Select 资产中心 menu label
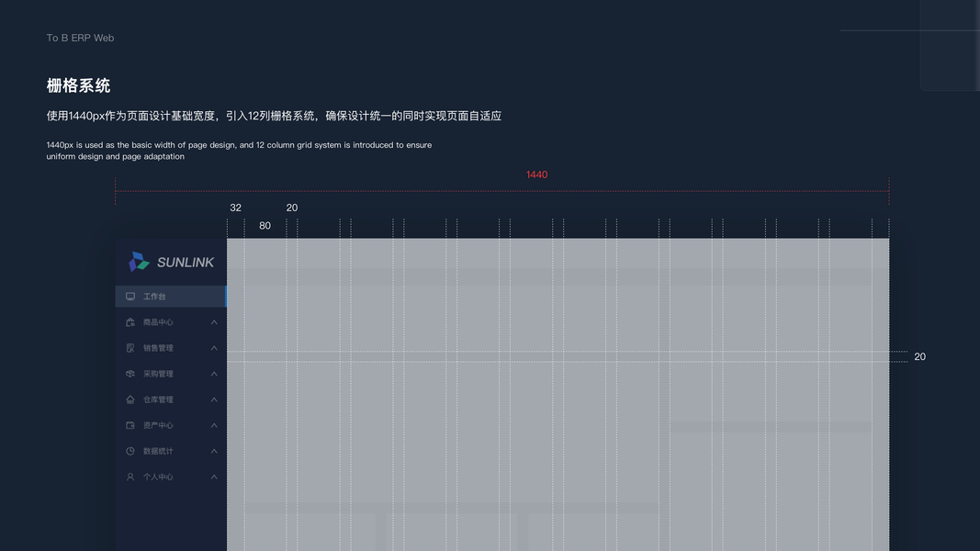The height and width of the screenshot is (551, 980). pyautogui.click(x=158, y=425)
